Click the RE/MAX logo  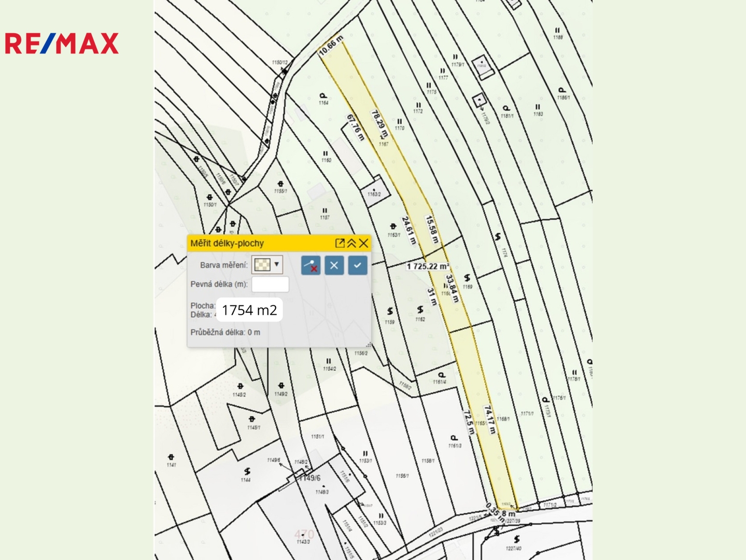(62, 44)
